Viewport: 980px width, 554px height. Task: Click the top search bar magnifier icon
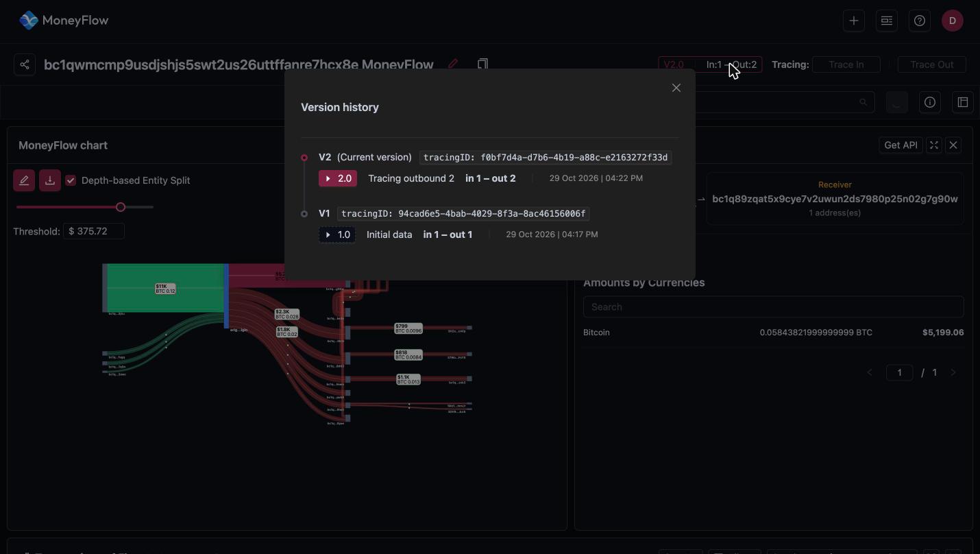863,102
